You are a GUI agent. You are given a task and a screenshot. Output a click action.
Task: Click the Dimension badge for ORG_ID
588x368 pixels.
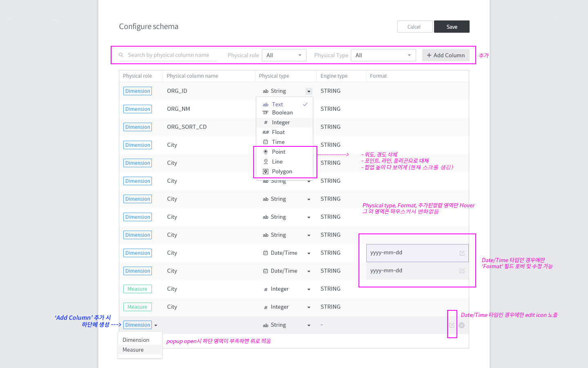[138, 91]
